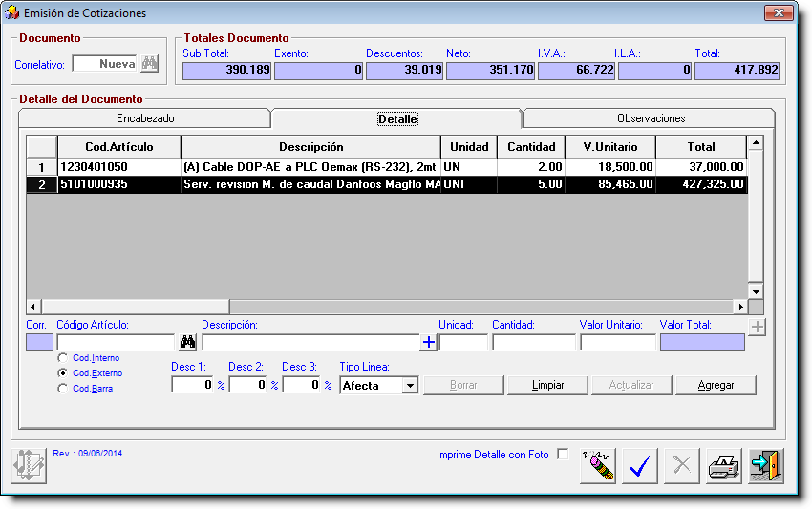Click the Corr. field below the grid
Viewport: 812px width, 509px height.
(x=39, y=342)
